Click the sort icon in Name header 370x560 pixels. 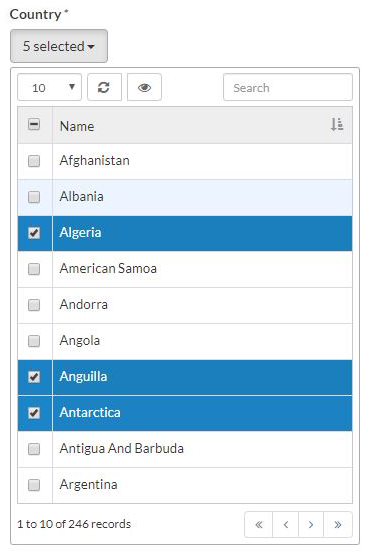[337, 125]
